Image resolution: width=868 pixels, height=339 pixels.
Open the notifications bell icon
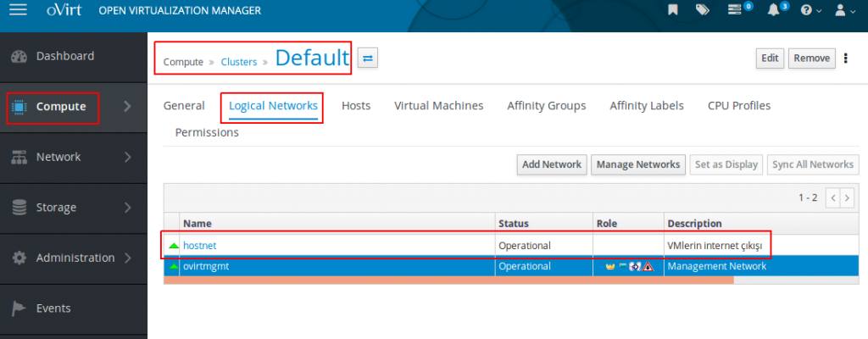pos(772,10)
